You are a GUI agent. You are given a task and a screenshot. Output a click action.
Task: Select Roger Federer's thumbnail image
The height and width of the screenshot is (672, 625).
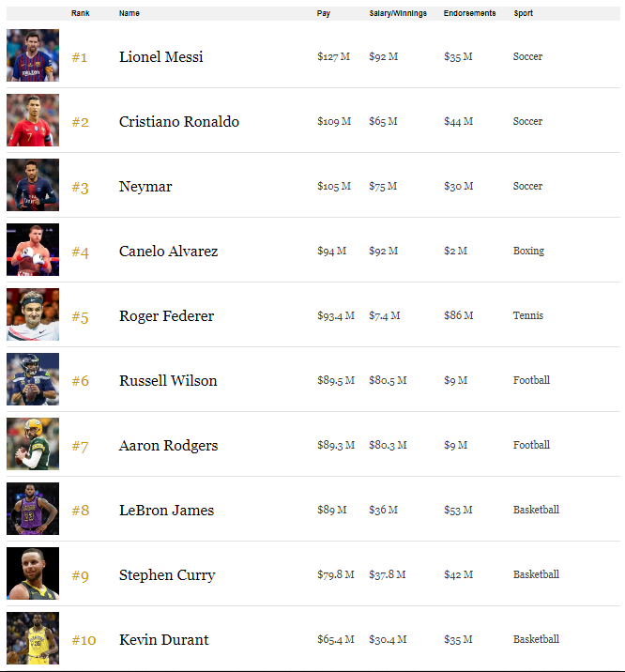pos(33,314)
